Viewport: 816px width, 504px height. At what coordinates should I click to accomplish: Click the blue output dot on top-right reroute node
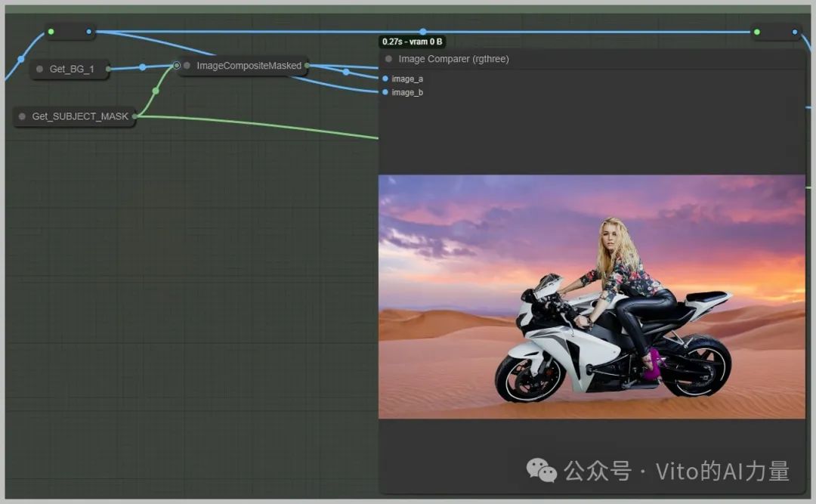795,32
